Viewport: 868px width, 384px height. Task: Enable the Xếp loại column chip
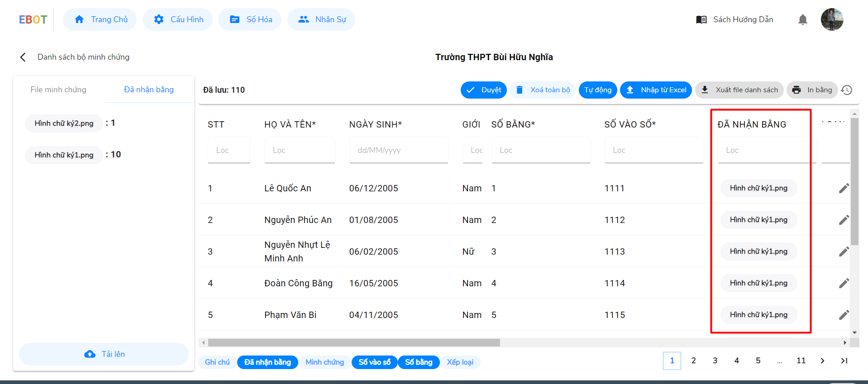tap(460, 362)
